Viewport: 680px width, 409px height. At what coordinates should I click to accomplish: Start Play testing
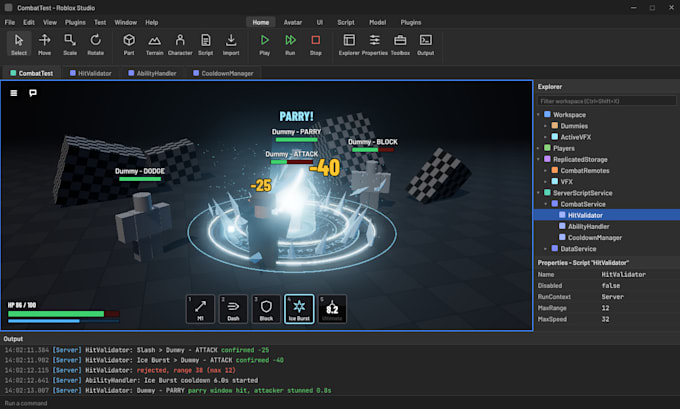tap(265, 44)
